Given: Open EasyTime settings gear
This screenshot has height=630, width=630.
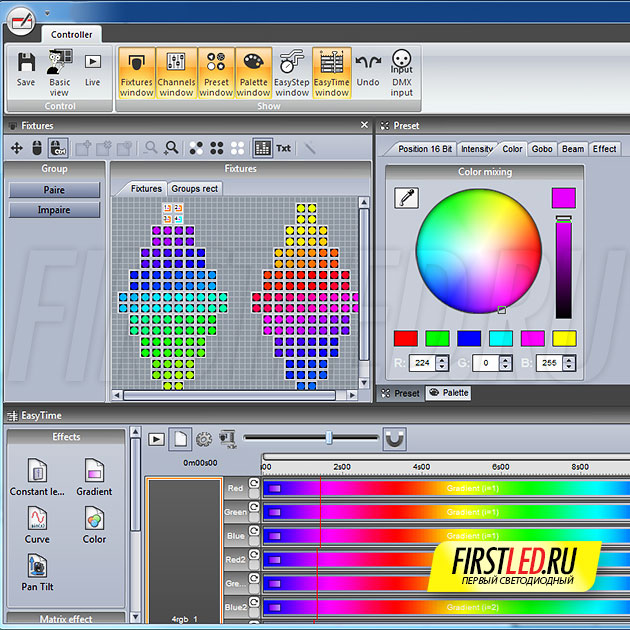Looking at the screenshot, I should pos(204,438).
